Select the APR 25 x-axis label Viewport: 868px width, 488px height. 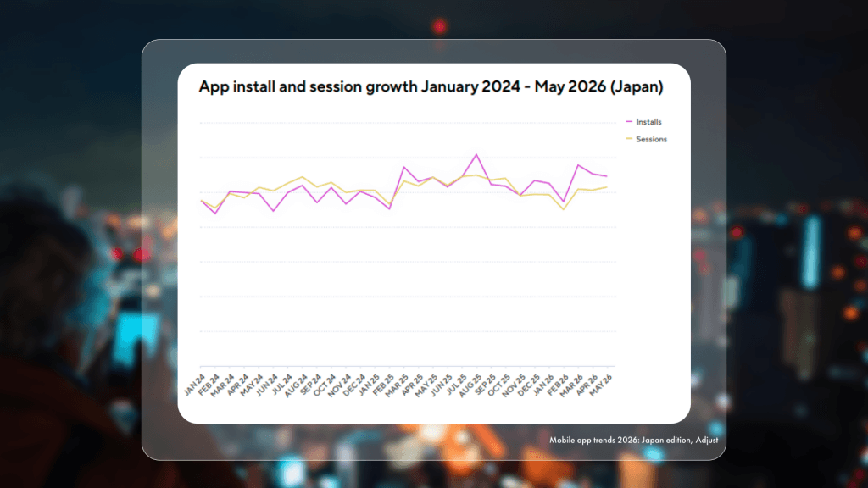click(413, 385)
